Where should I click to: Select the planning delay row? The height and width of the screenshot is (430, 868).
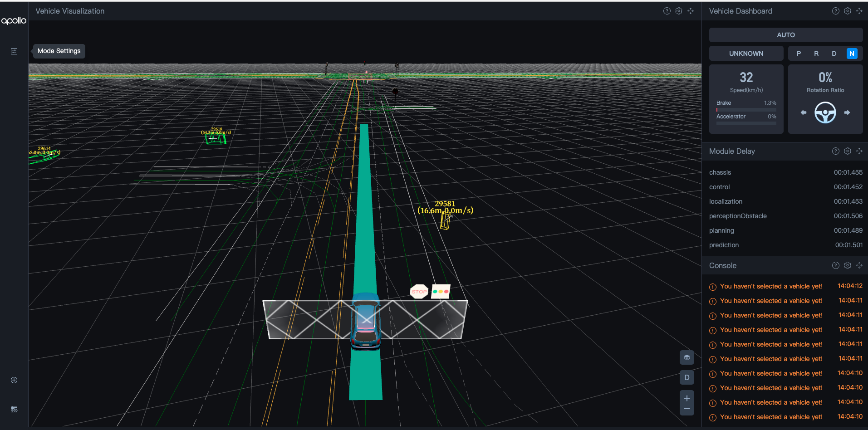(x=786, y=230)
